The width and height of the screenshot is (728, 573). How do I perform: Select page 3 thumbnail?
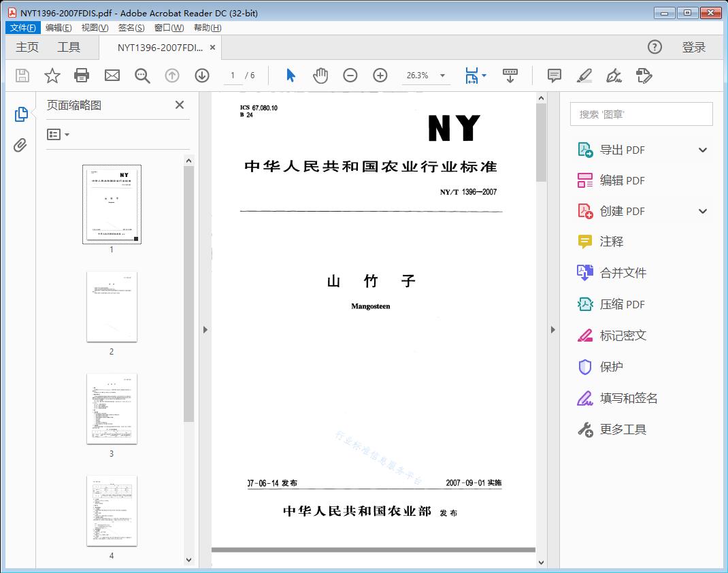pos(112,408)
